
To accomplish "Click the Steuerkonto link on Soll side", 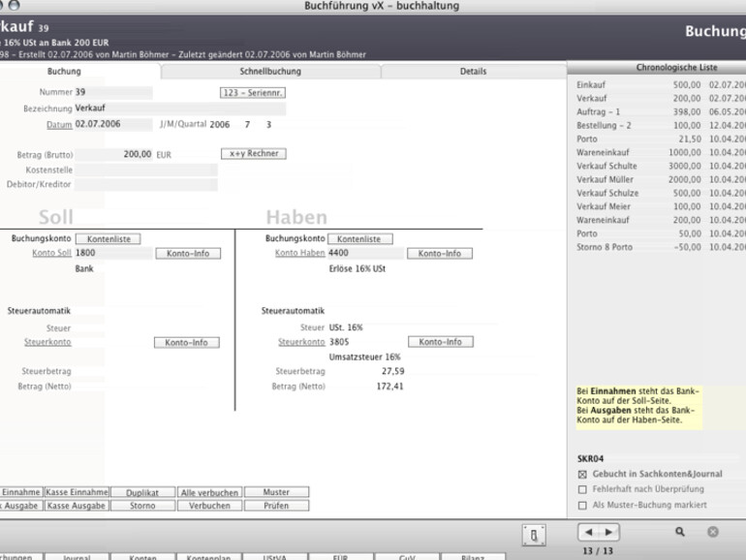I will pyautogui.click(x=47, y=342).
